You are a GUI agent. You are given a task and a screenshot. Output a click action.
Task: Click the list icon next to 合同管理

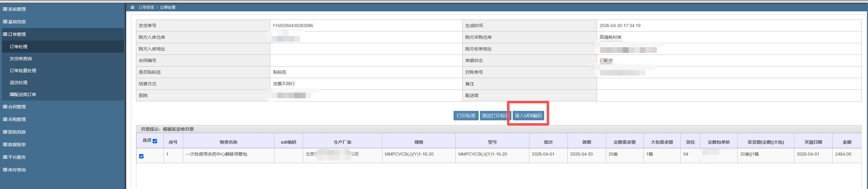pos(5,107)
